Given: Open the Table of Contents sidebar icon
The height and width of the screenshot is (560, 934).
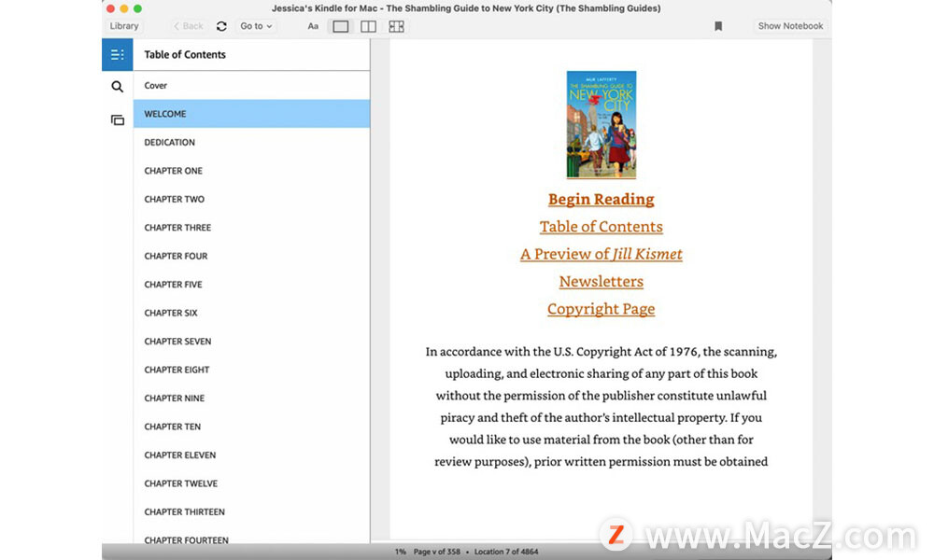Looking at the screenshot, I should point(118,55).
